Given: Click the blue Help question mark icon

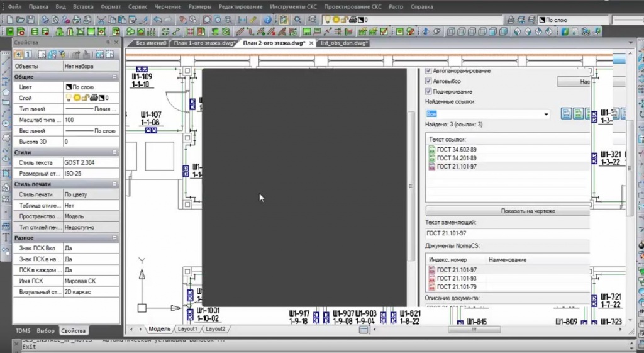Looking at the screenshot, I should point(267,20).
